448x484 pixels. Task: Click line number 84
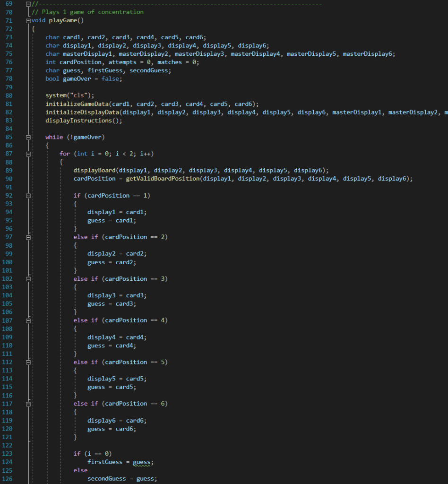point(9,129)
